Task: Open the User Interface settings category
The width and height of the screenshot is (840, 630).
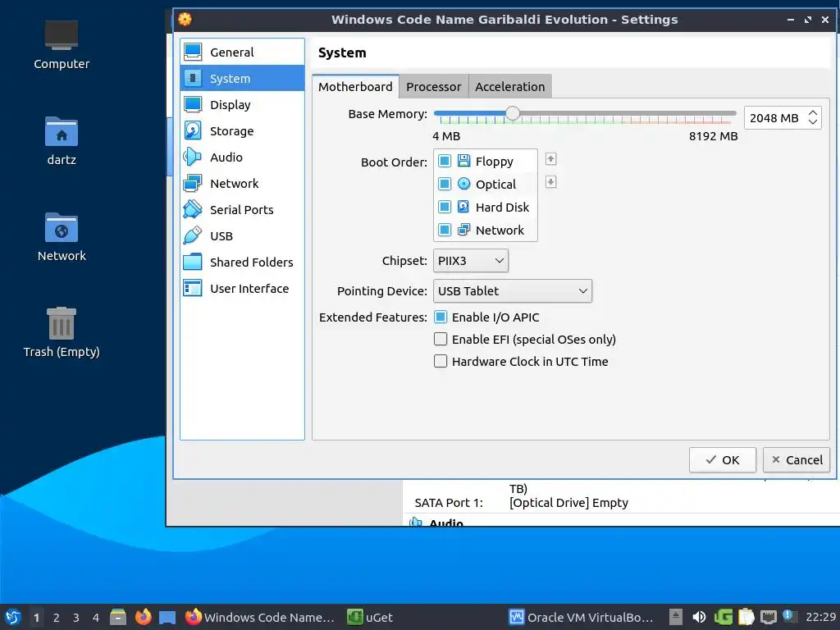Action: coord(242,288)
